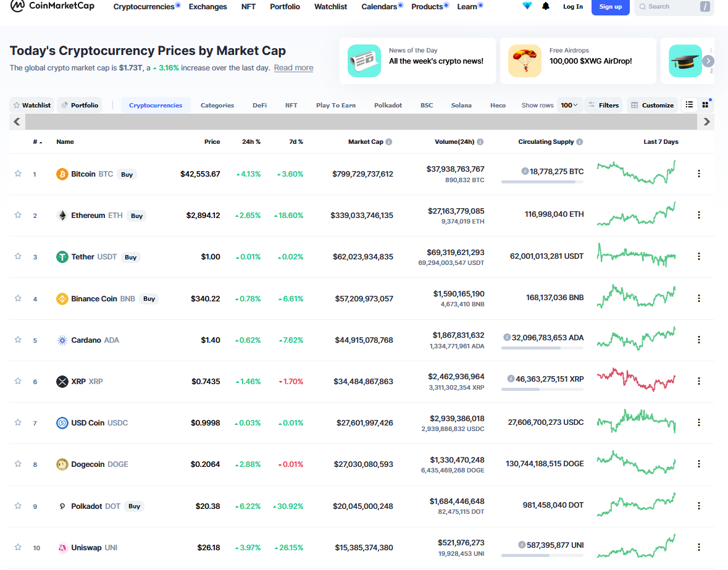Viewport: 728px width, 570px height.
Task: Select the Solana tab
Action: [x=461, y=106]
